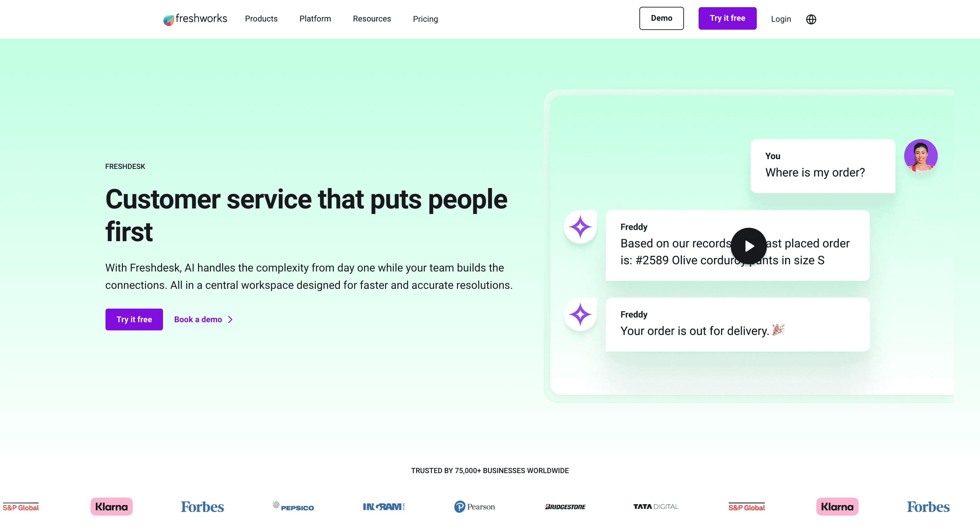The width and height of the screenshot is (980, 530).
Task: Click the Freshworks logo
Action: coord(194,19)
